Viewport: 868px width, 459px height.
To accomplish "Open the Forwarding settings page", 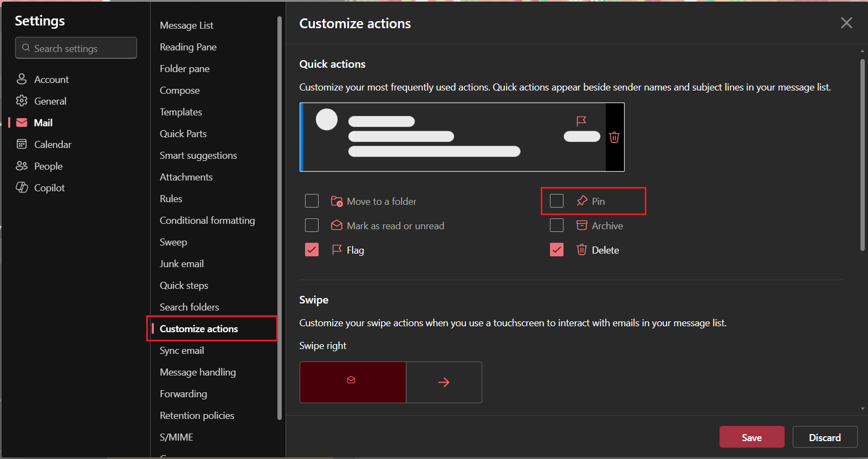I will click(183, 394).
